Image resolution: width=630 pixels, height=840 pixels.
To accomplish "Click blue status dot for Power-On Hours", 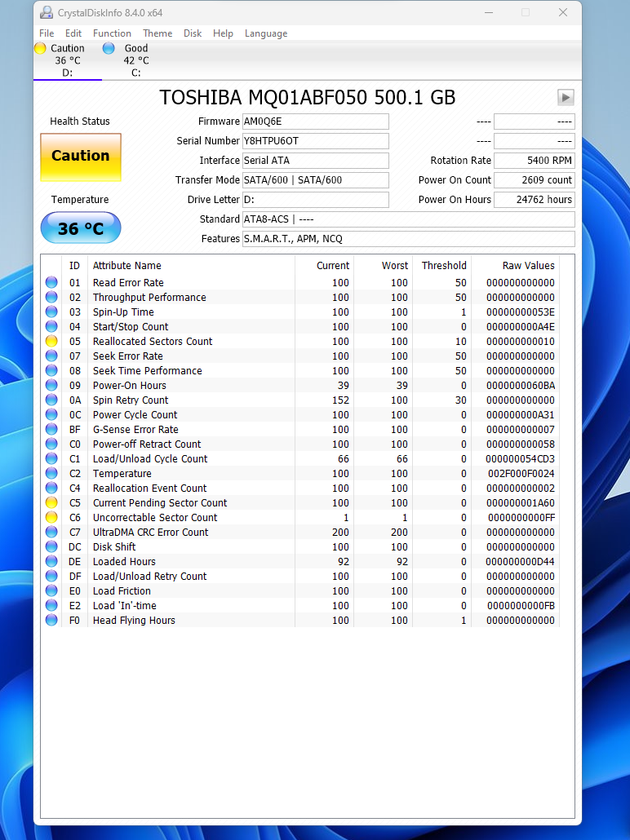I will point(51,385).
